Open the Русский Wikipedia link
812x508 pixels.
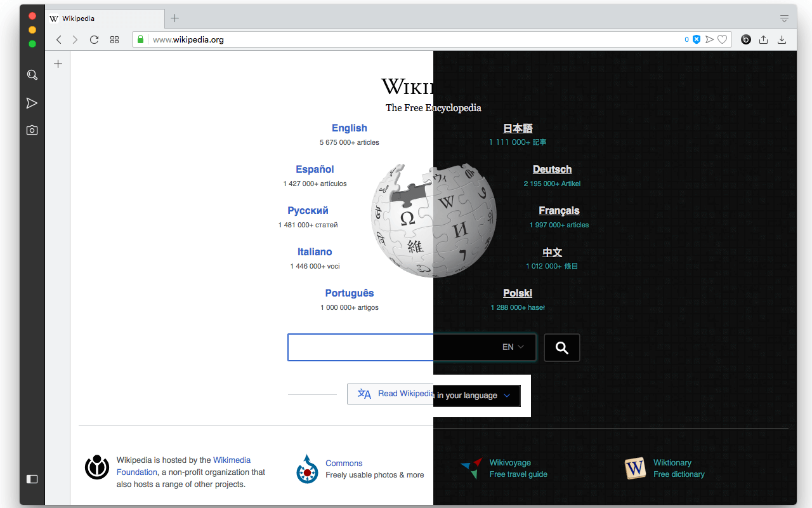(x=308, y=210)
